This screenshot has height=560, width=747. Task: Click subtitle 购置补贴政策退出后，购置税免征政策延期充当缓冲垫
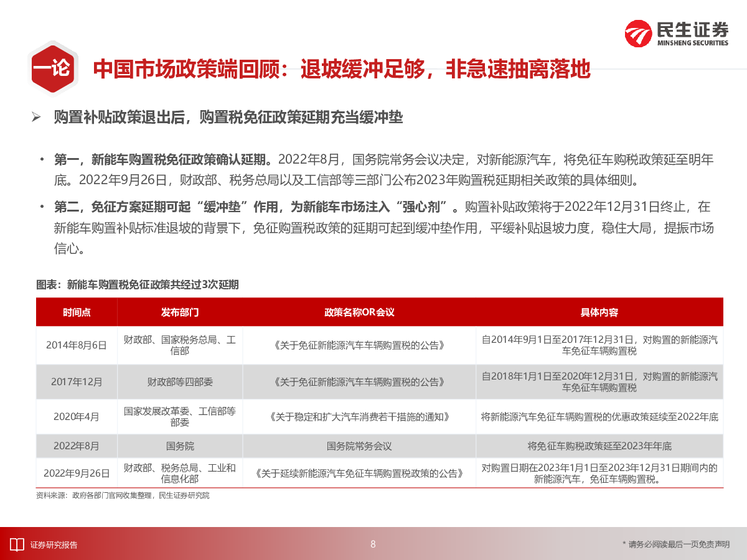pos(228,118)
